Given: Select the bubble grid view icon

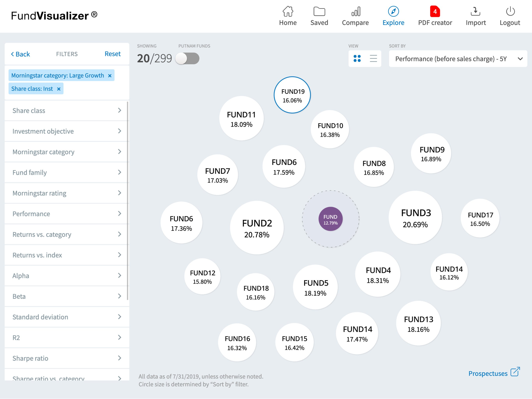Looking at the screenshot, I should coord(357,58).
